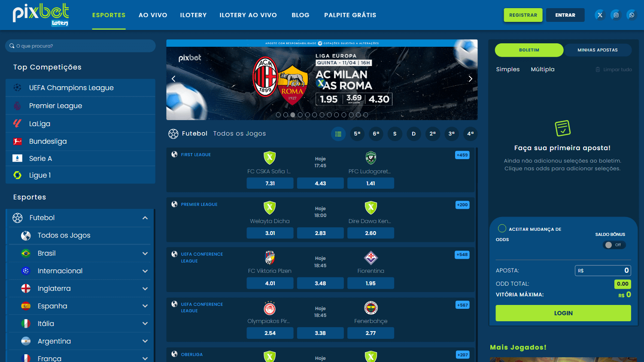This screenshot has width=644, height=362.
Task: Collapse the Futebol section
Action: pos(145,218)
